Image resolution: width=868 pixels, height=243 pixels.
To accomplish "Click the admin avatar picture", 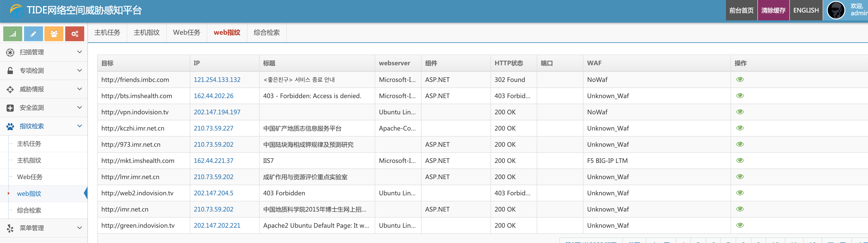I will [x=836, y=10].
